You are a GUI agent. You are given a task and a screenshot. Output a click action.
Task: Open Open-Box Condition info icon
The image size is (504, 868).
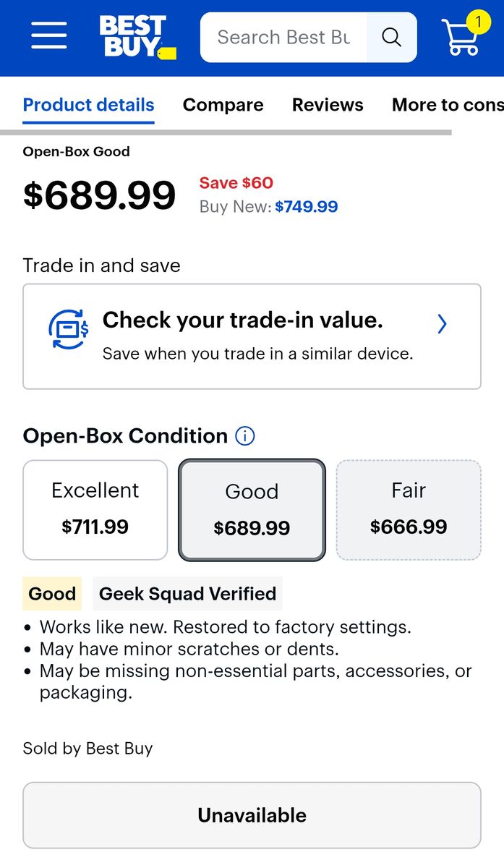pyautogui.click(x=245, y=436)
